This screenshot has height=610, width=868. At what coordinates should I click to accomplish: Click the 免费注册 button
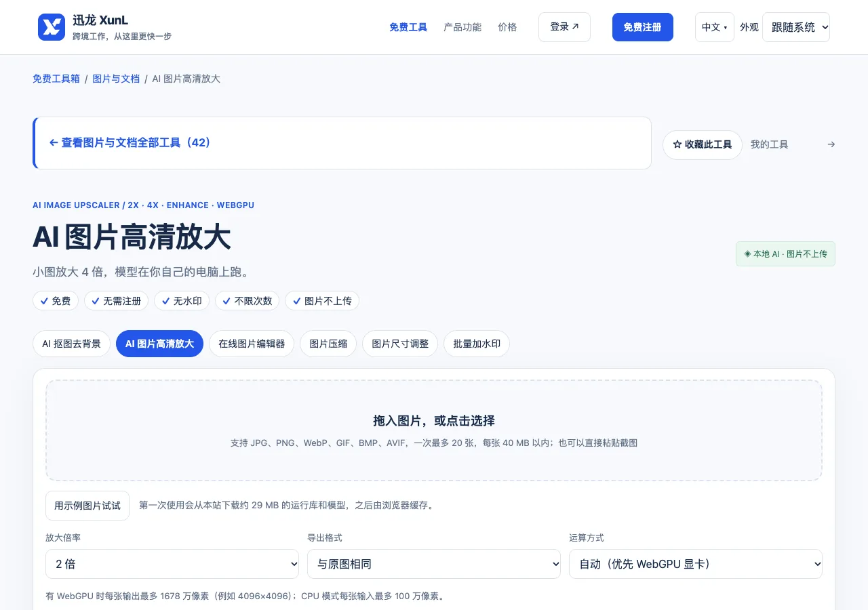point(643,27)
